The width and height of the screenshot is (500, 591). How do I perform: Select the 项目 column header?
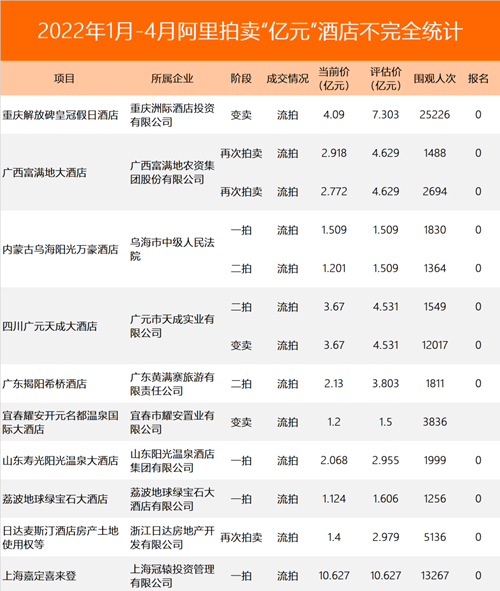pyautogui.click(x=64, y=78)
